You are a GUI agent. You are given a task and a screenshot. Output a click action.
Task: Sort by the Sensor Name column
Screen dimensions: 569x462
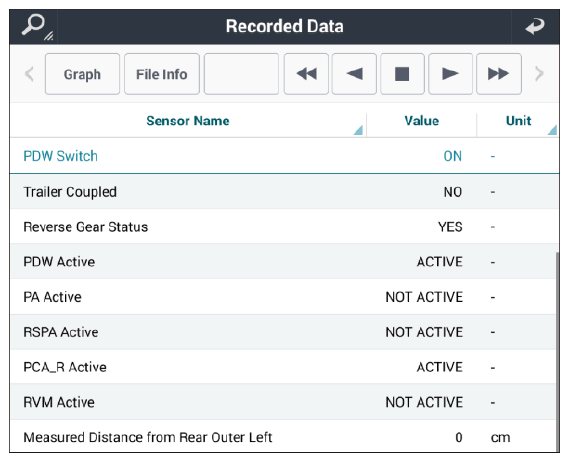coord(188,121)
